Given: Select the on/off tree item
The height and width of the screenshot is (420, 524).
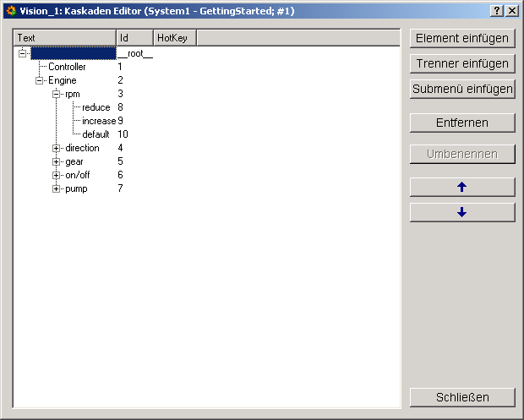Looking at the screenshot, I should pos(78,175).
